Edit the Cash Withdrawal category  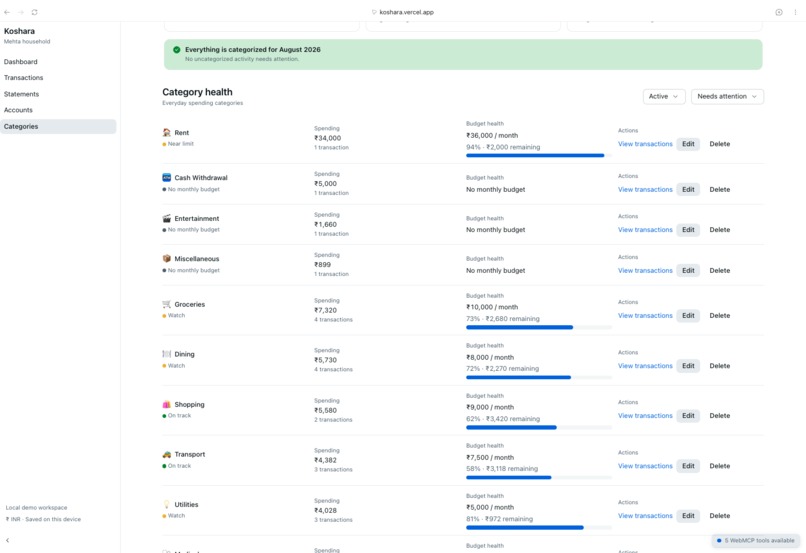tap(688, 190)
